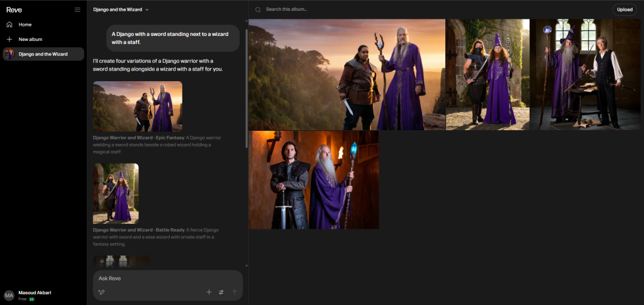The width and height of the screenshot is (644, 305).
Task: Click the MA user avatar
Action: click(x=9, y=295)
